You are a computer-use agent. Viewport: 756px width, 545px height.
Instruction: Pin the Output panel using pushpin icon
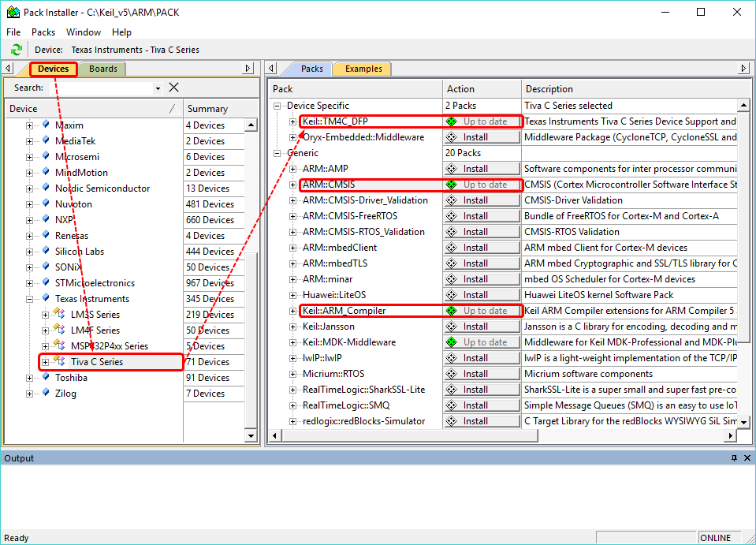(x=734, y=458)
